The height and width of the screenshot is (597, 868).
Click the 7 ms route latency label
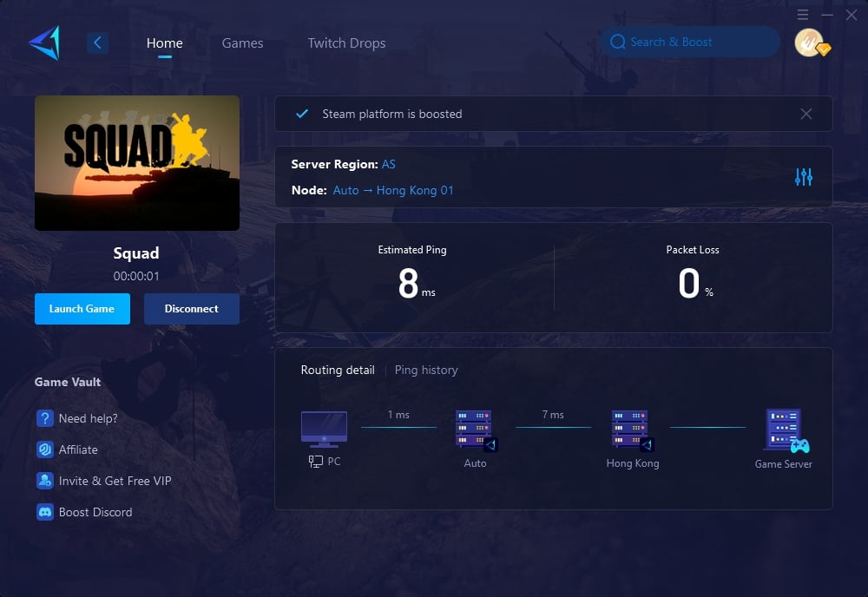point(553,415)
